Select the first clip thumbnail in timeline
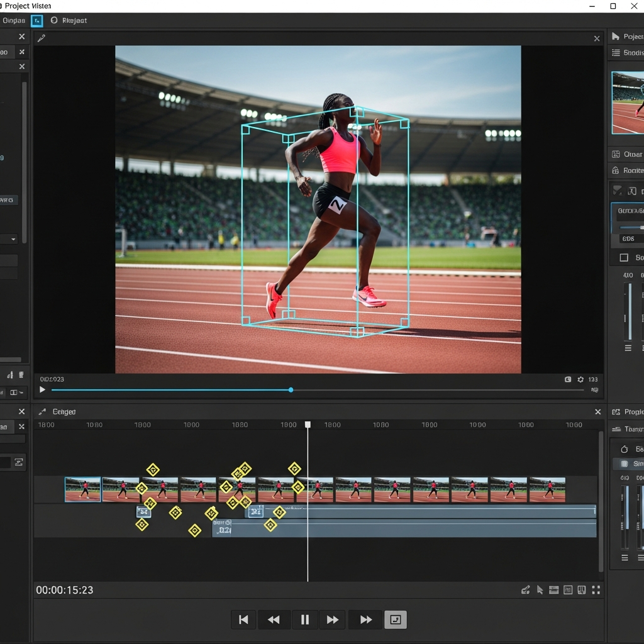The height and width of the screenshot is (644, 644). 83,489
